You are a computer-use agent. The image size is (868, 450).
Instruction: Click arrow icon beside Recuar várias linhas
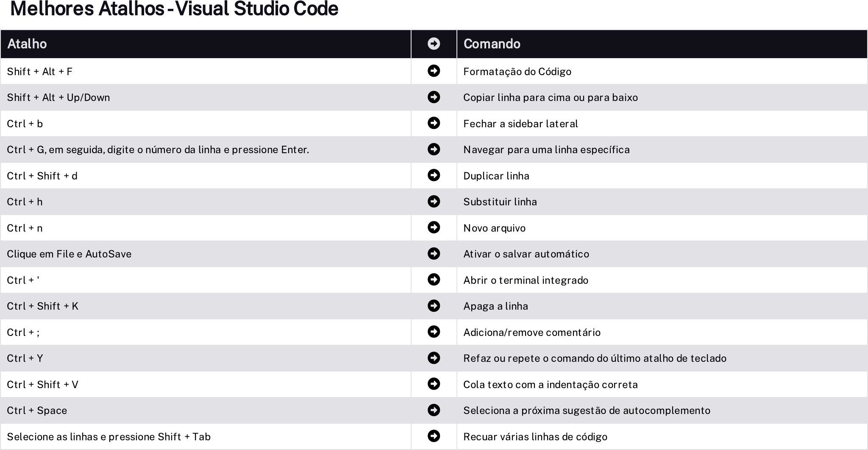[434, 436]
